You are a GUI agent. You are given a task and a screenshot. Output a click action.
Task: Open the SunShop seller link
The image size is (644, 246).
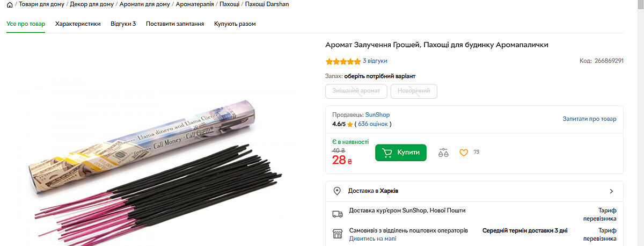377,114
